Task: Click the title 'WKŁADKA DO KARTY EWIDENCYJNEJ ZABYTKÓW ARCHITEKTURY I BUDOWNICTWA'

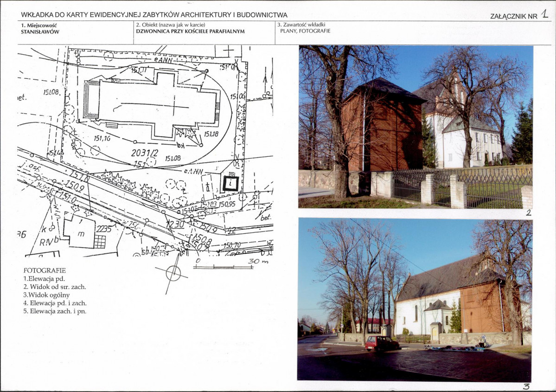Action: (x=154, y=15)
